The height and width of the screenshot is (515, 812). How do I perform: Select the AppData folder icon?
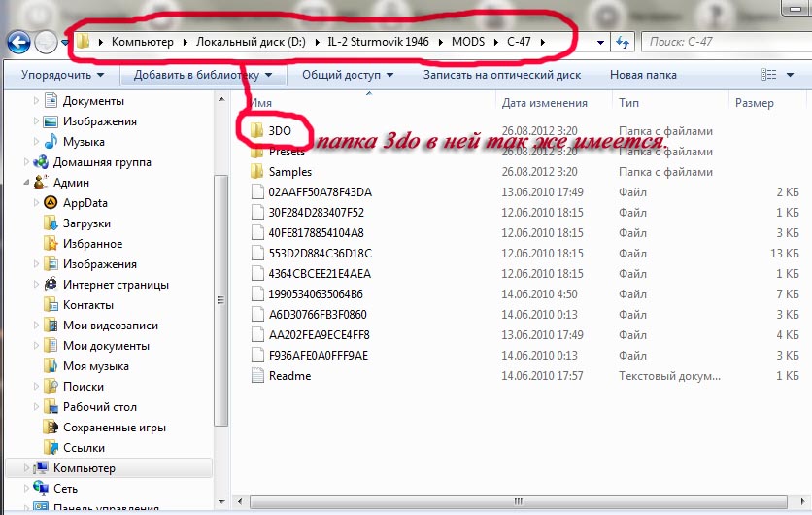(51, 202)
